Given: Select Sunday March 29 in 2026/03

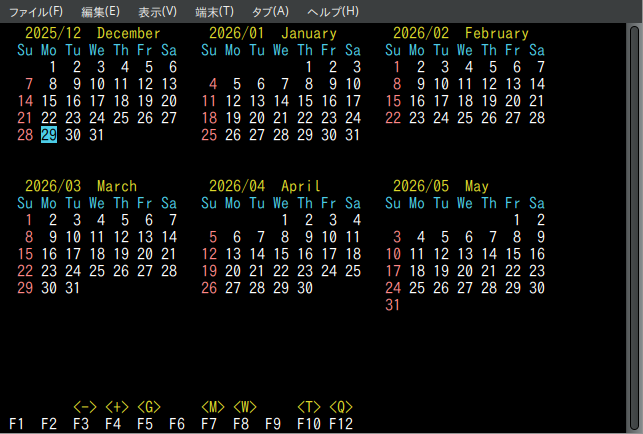Looking at the screenshot, I should 25,288.
